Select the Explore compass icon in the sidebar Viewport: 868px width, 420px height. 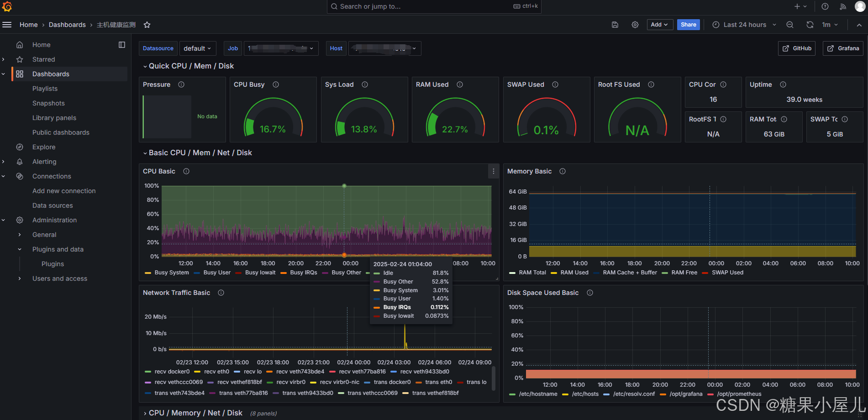click(19, 147)
